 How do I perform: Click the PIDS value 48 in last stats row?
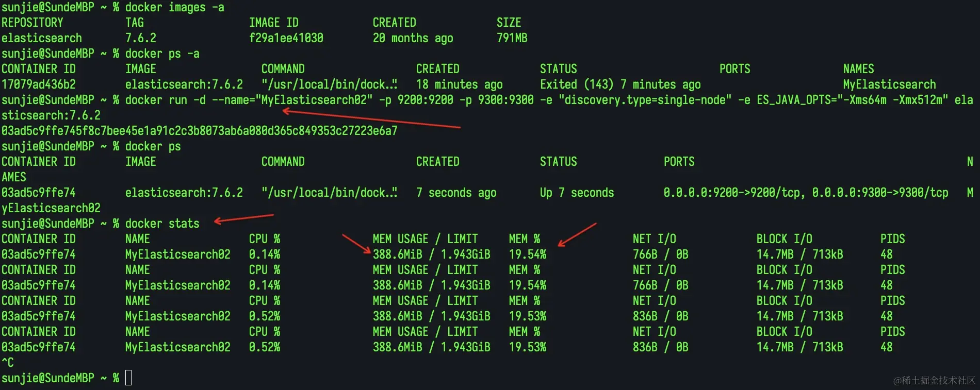point(886,347)
